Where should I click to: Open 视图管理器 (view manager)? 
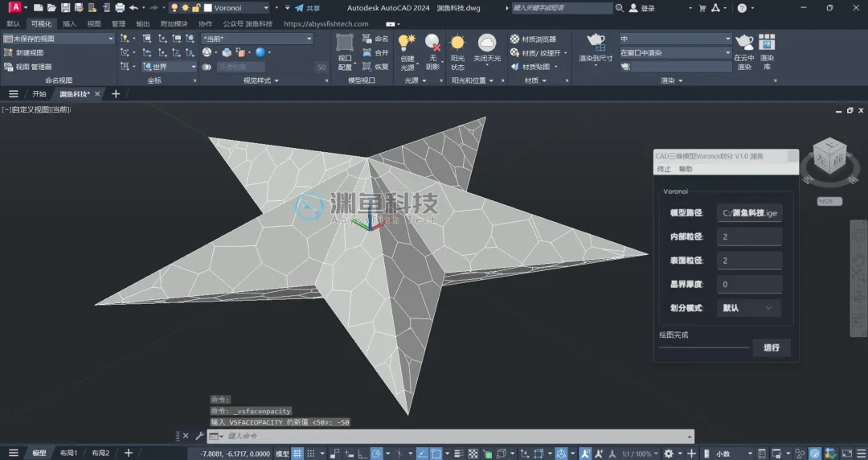[x=27, y=67]
